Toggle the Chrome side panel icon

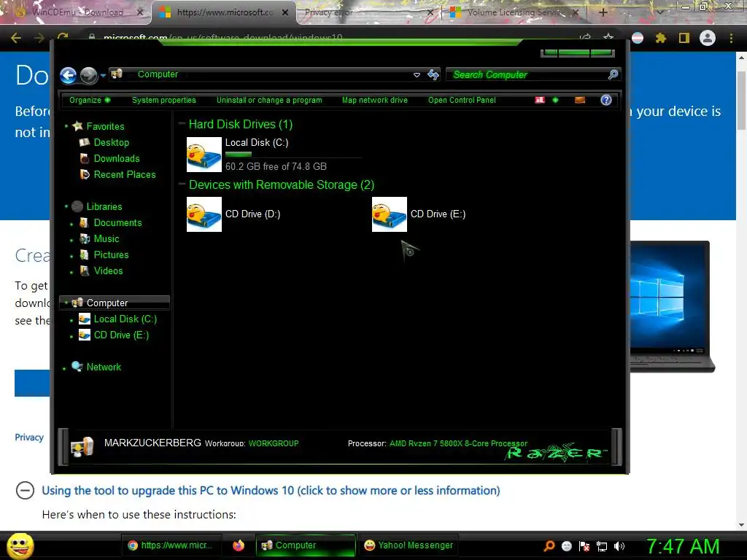(684, 38)
